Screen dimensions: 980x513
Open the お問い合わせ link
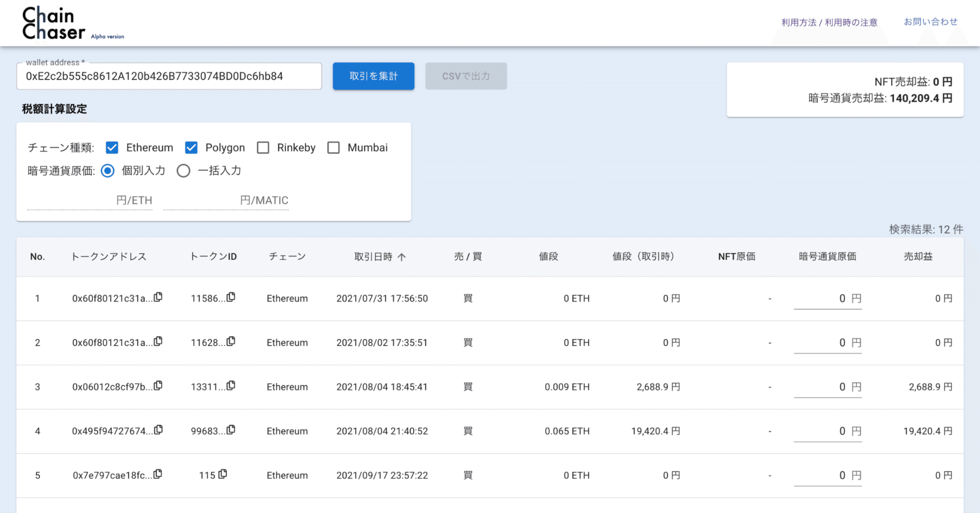(x=930, y=21)
